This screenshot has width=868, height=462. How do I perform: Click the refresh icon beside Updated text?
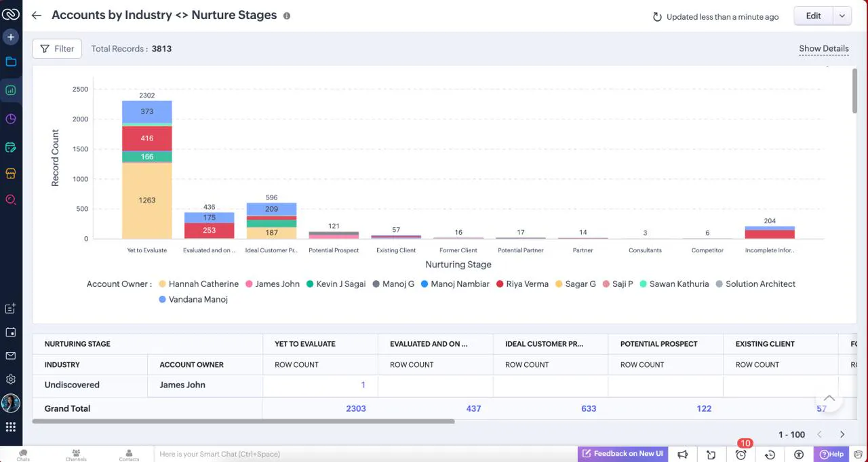[x=657, y=17]
